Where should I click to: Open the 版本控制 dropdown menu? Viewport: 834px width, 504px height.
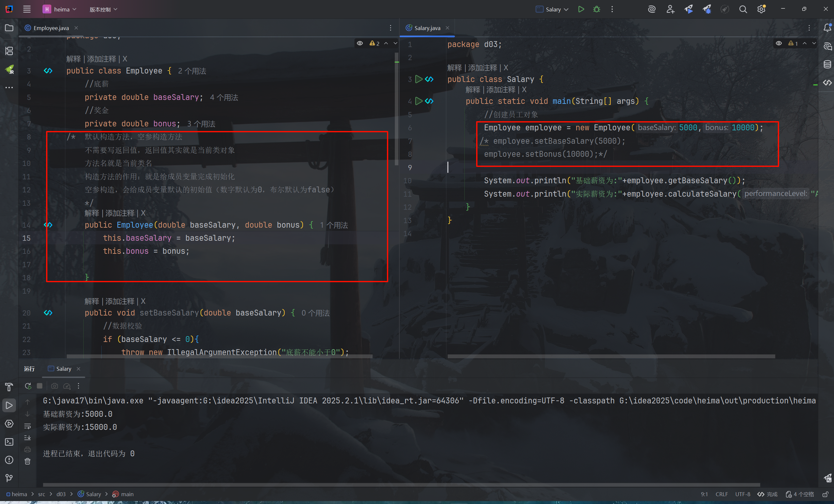coord(103,9)
